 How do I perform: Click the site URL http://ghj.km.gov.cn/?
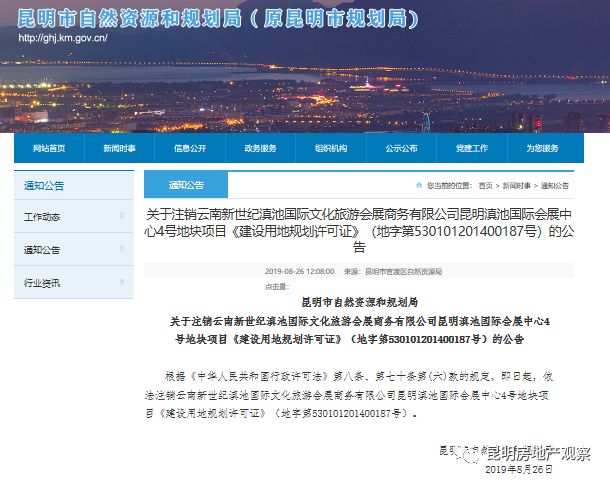63,38
